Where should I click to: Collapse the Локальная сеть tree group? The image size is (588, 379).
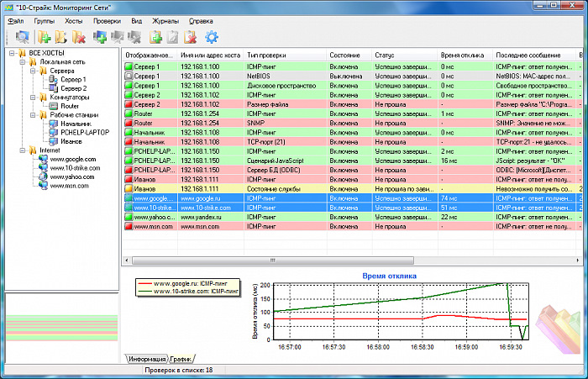[x=22, y=63]
